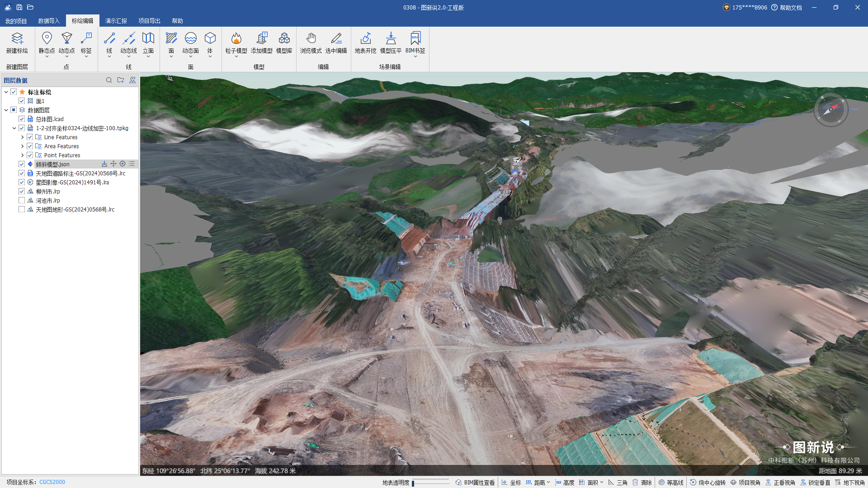Enable the 河池市.lrp layer checkbox
The image size is (868, 488).
coord(22,200)
